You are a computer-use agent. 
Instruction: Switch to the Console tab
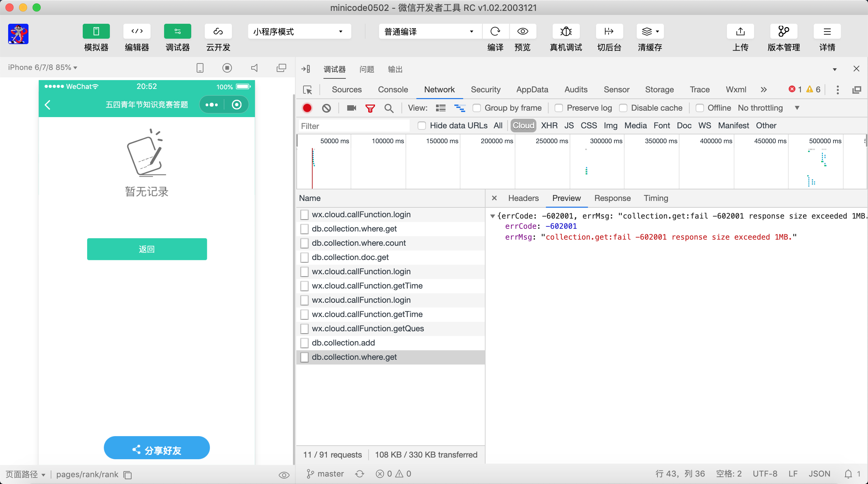393,90
